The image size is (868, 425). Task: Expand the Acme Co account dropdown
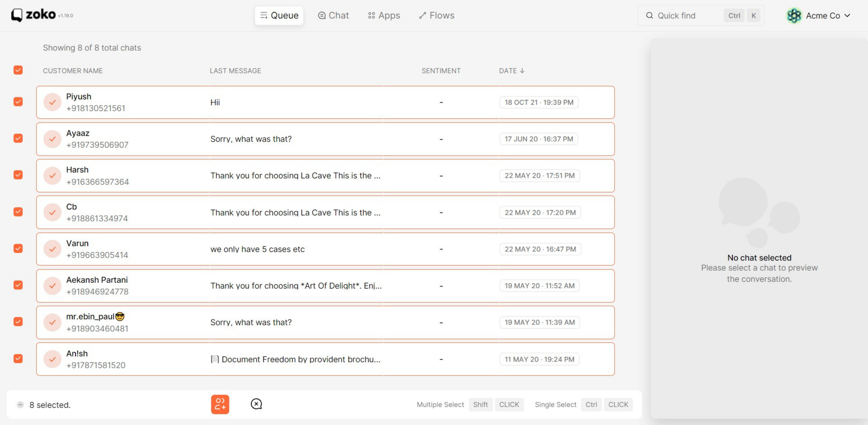point(847,16)
